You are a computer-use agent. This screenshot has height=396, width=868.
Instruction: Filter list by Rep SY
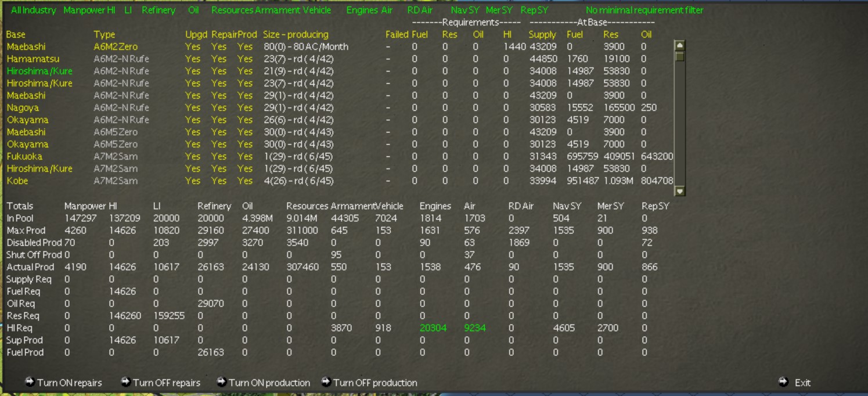coord(534,10)
